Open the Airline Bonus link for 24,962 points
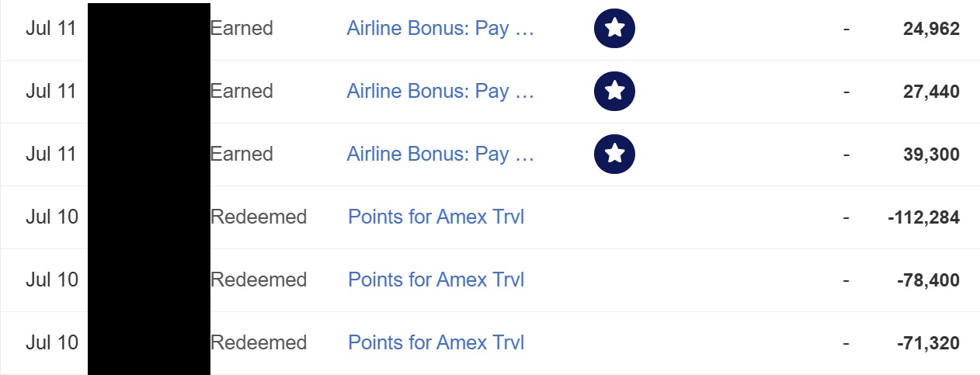The image size is (980, 375). pos(440,29)
